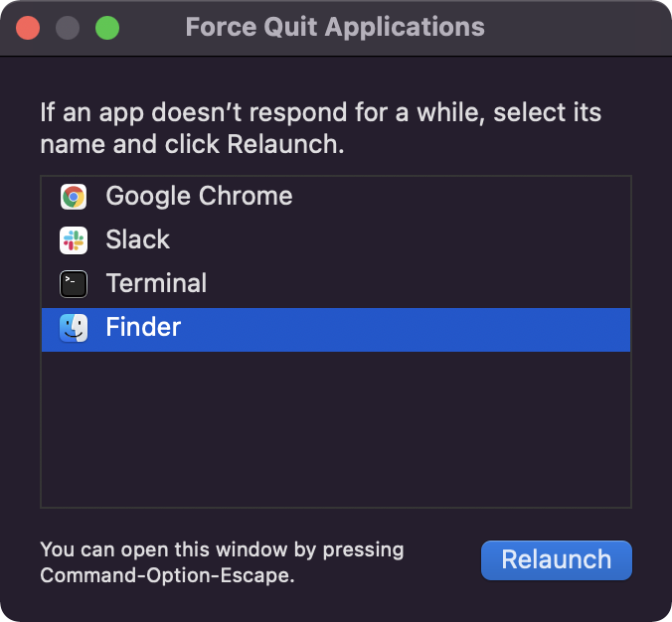Click blank right side of Slack row
Viewport: 672px width, 622px height.
pos(400,240)
